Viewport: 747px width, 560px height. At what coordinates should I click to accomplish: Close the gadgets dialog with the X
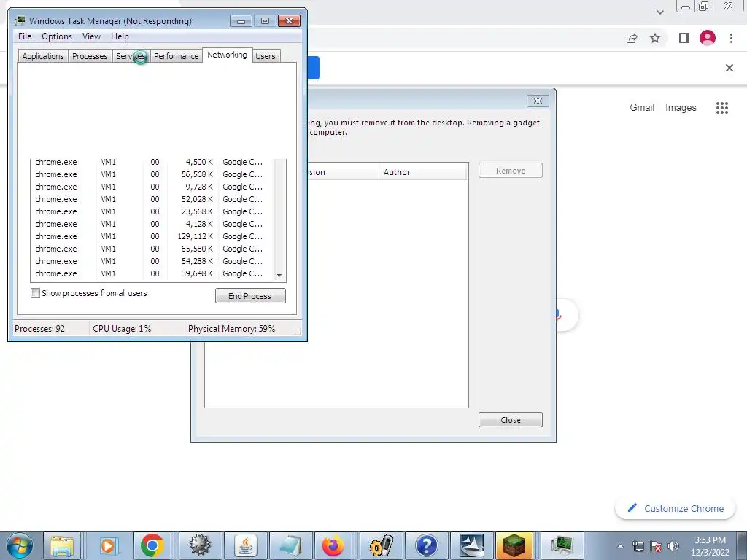point(538,101)
